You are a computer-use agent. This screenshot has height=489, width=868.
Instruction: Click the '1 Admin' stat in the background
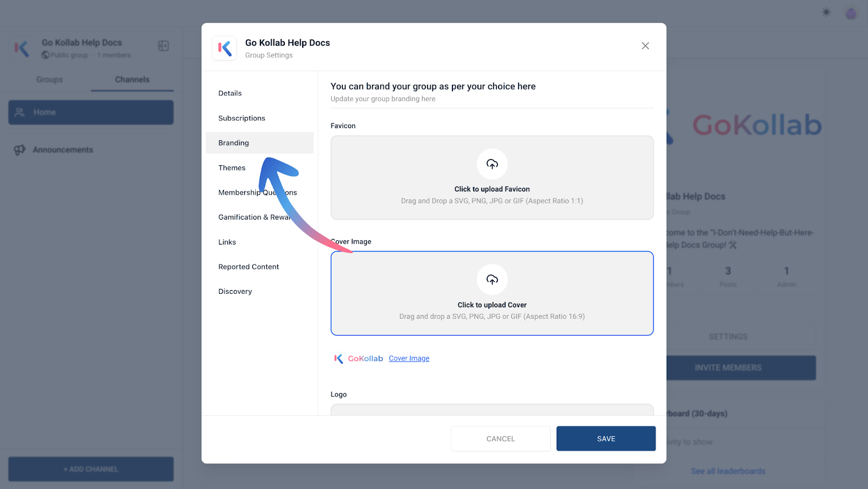click(x=787, y=276)
